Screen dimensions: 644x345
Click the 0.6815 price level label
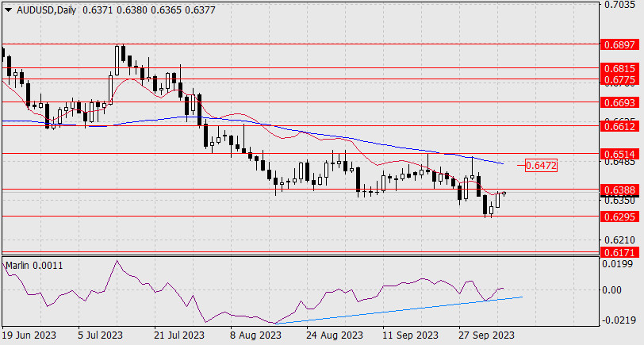[619, 69]
